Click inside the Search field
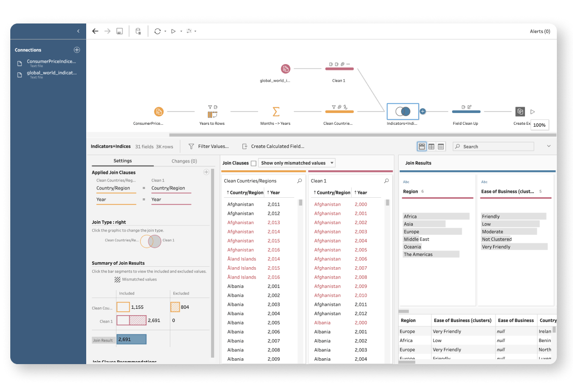The height and width of the screenshot is (392, 573). pos(493,146)
